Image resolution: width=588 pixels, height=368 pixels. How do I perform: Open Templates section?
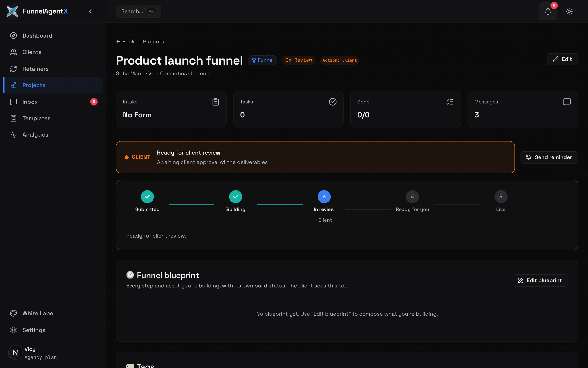53,118
